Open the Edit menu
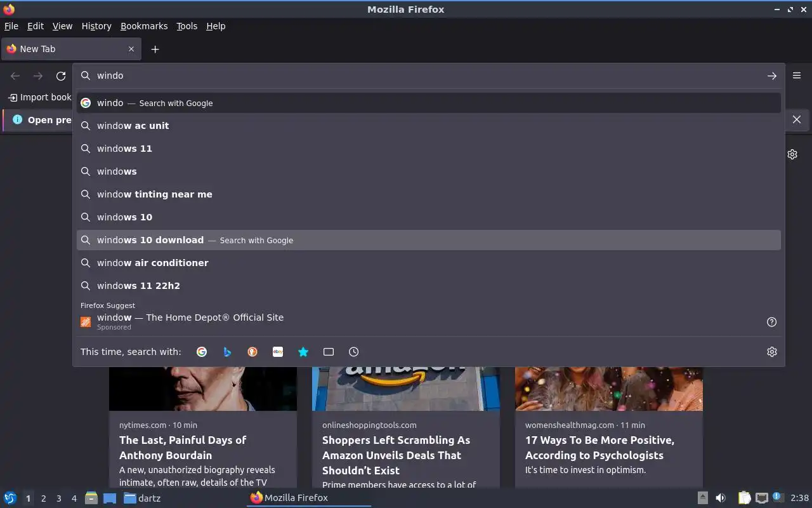 coord(36,26)
